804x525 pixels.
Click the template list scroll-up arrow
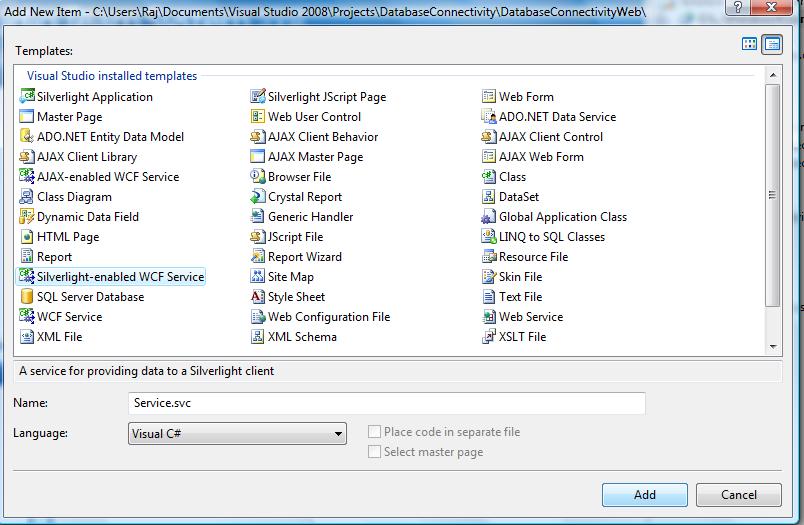click(x=773, y=75)
